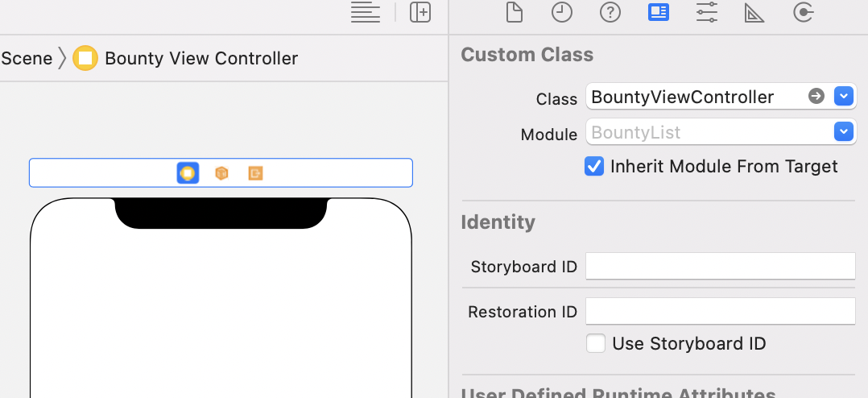Click the Custom Class section header
The image size is (868, 398).
(x=527, y=54)
